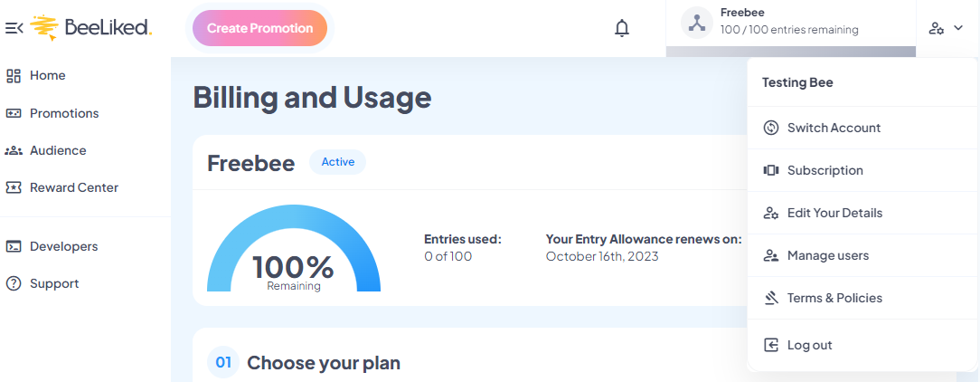Screen dimensions: 980x382
Task: Click the Log out icon in menu
Action: pyautogui.click(x=771, y=345)
